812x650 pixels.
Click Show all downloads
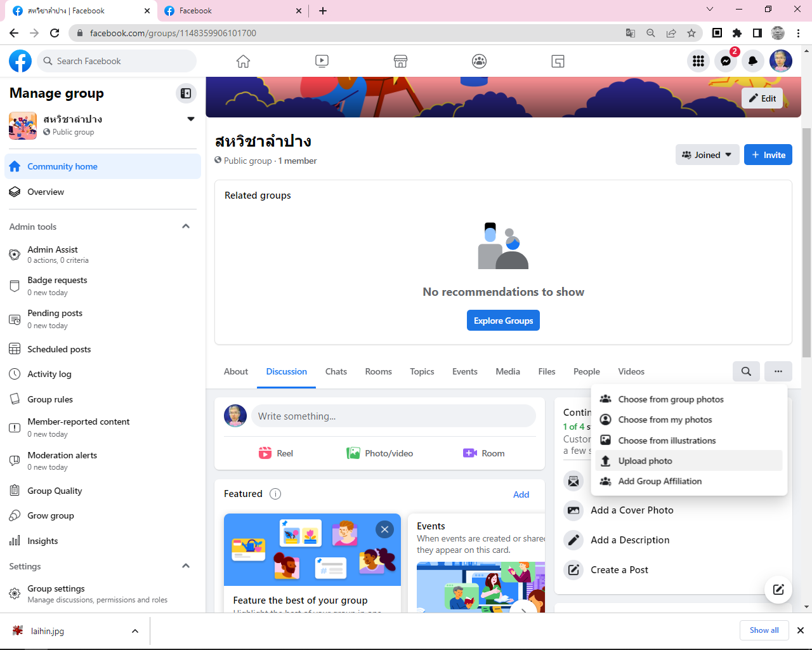[764, 630]
